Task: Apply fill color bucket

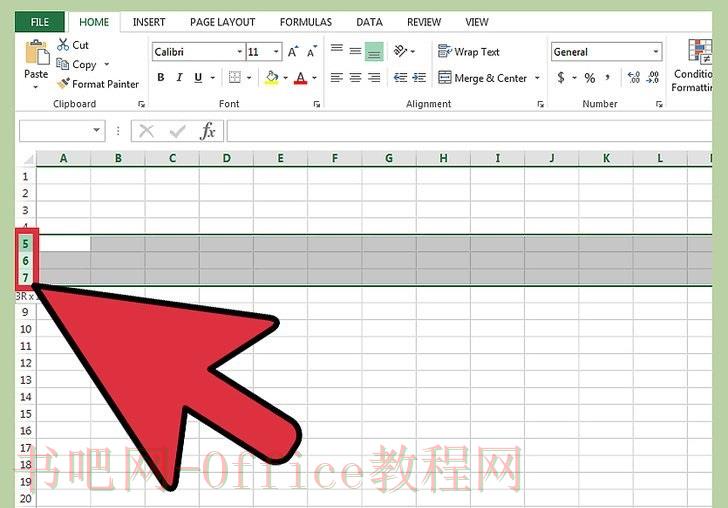Action: (x=272, y=78)
